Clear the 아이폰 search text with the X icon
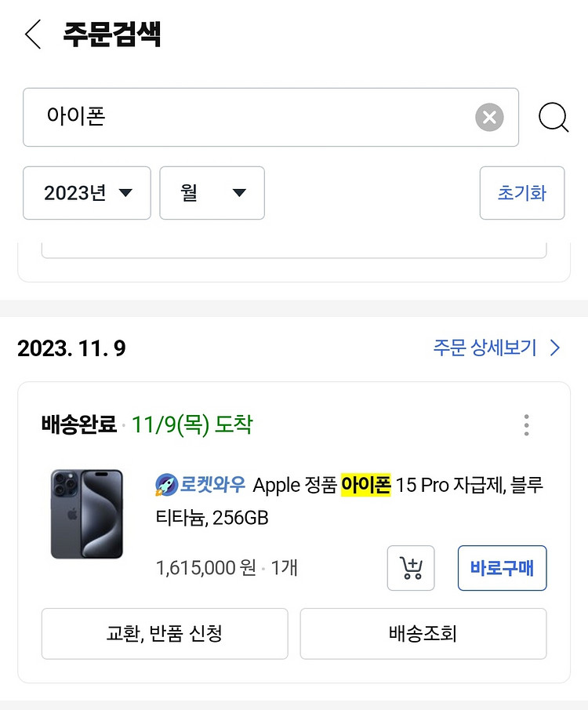This screenshot has height=710, width=588. click(489, 117)
